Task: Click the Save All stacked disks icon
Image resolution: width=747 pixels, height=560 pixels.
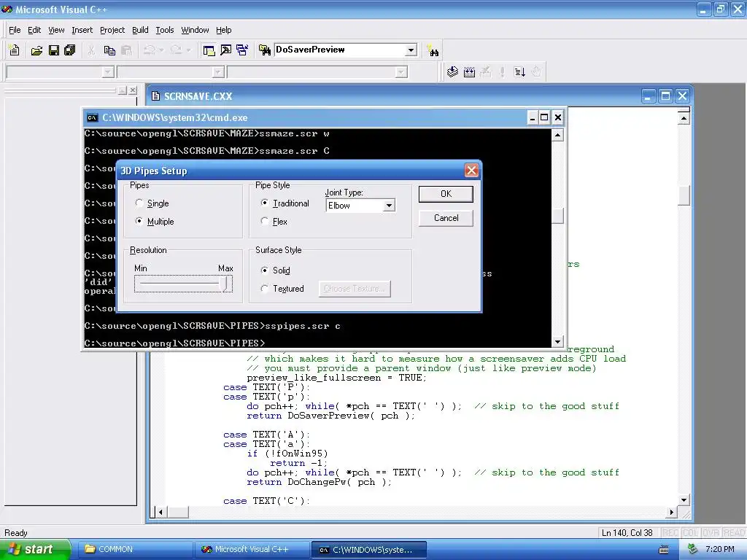Action: (x=70, y=50)
